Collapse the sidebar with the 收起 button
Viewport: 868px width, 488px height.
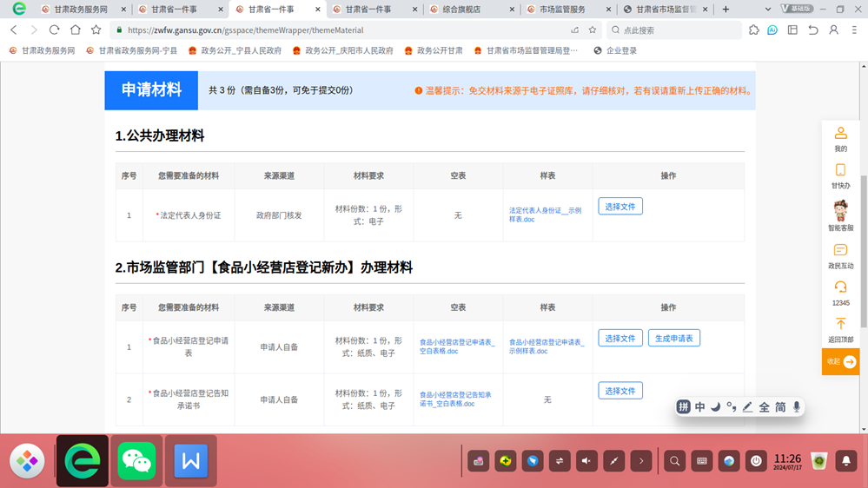[x=840, y=361]
